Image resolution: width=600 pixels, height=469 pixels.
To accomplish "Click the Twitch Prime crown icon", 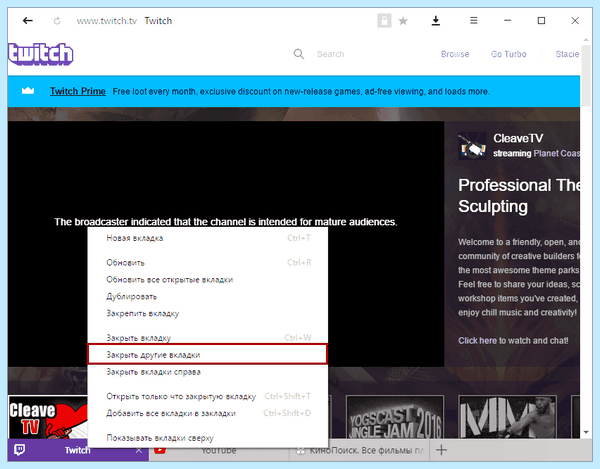I will (x=28, y=91).
